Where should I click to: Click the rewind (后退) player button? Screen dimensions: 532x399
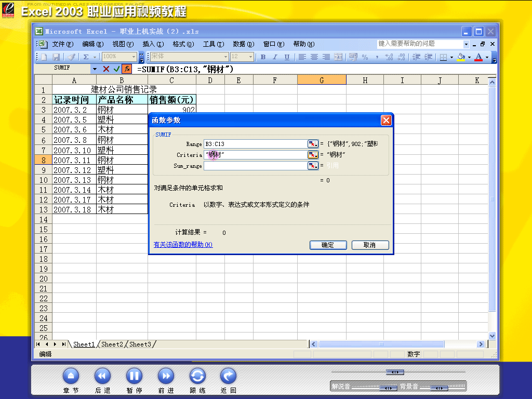pyautogui.click(x=102, y=376)
